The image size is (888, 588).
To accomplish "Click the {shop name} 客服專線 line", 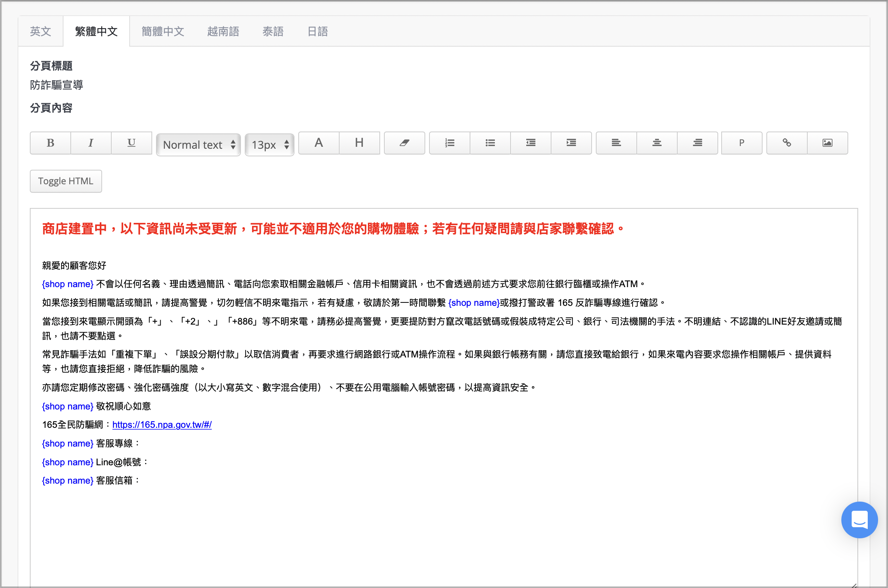I will coord(90,443).
